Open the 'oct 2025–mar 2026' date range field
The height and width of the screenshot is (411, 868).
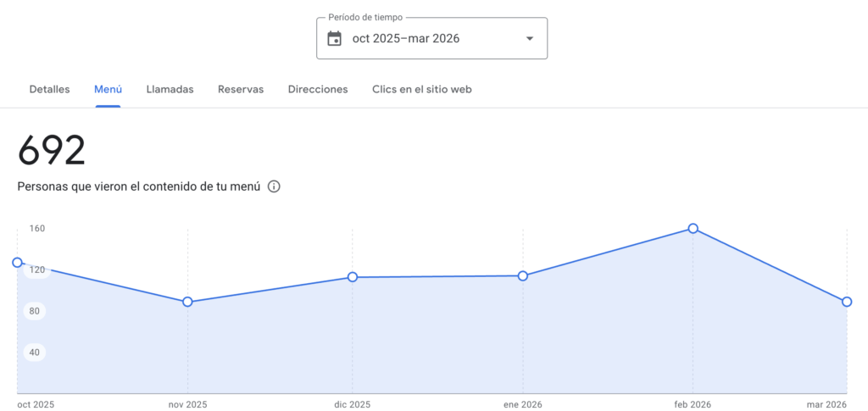406,38
